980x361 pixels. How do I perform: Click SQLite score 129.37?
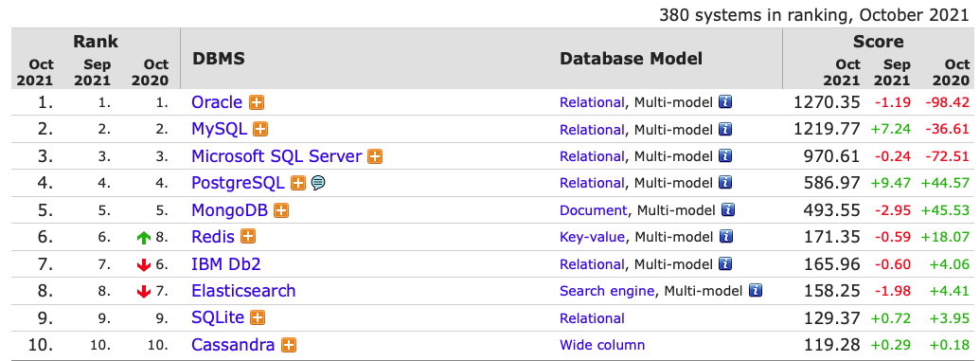(x=832, y=317)
